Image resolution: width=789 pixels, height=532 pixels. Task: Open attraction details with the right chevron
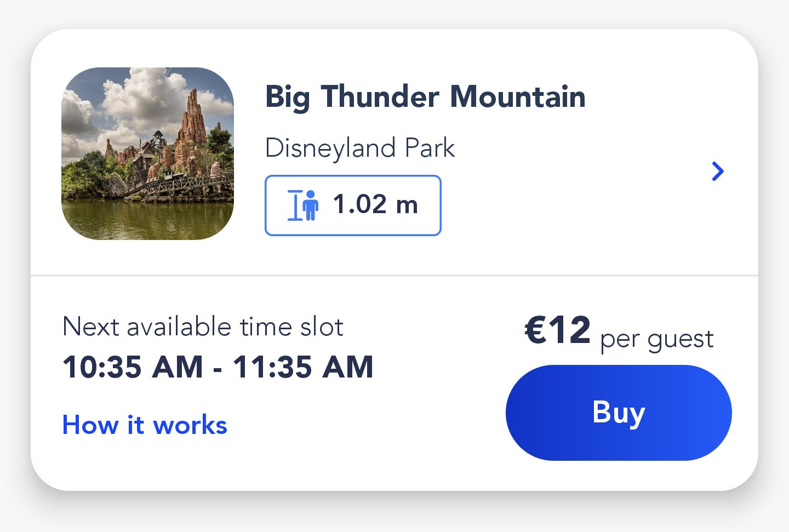click(x=717, y=171)
